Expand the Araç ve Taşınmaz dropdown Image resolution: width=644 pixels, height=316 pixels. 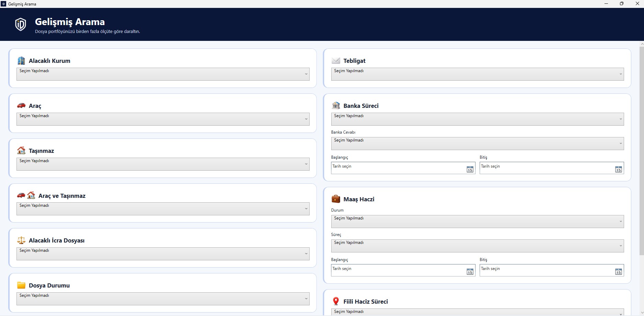click(x=163, y=209)
